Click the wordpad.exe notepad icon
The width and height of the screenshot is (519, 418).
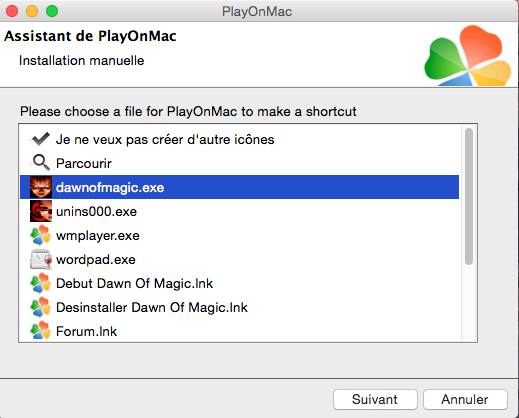[x=41, y=259]
